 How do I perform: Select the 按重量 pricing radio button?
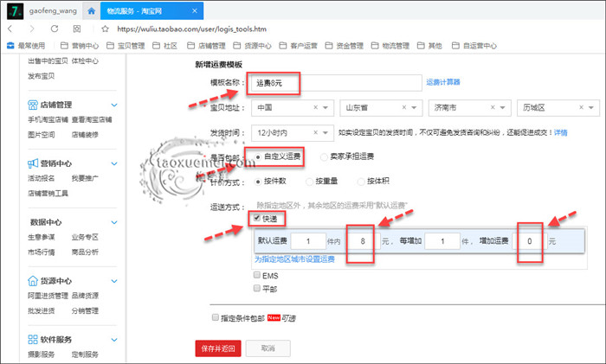coord(309,181)
